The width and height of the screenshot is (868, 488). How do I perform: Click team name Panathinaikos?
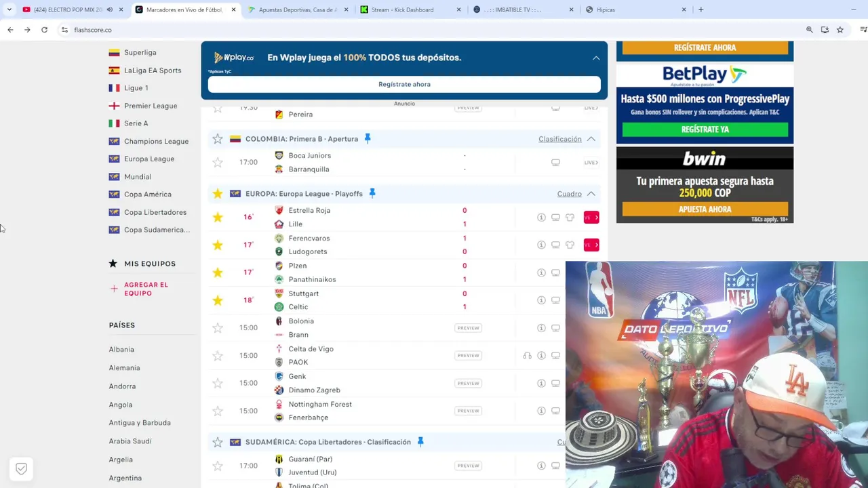312,279
